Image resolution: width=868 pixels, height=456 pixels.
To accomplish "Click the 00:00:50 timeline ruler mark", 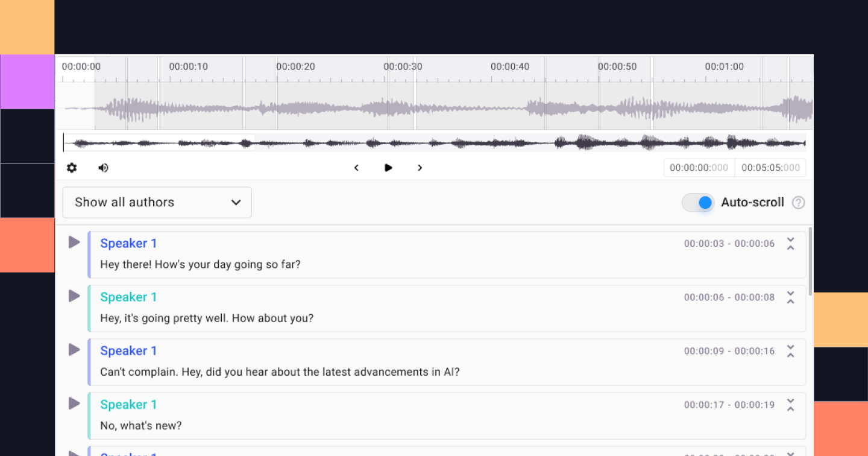I will (x=617, y=66).
